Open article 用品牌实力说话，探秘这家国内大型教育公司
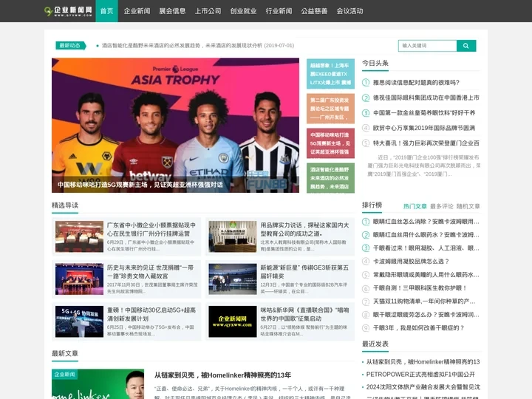 (304, 229)
